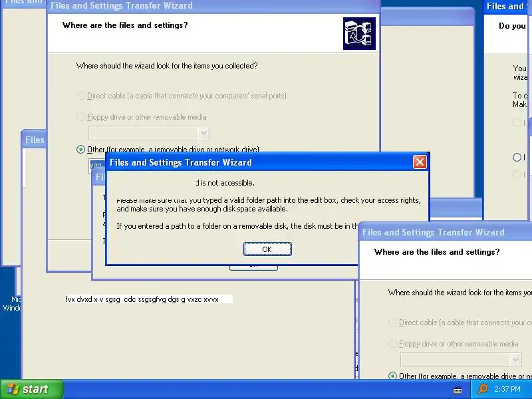
Task: Select 'Floppy drive or other removable media' in the top wizard
Action: click(x=80, y=117)
